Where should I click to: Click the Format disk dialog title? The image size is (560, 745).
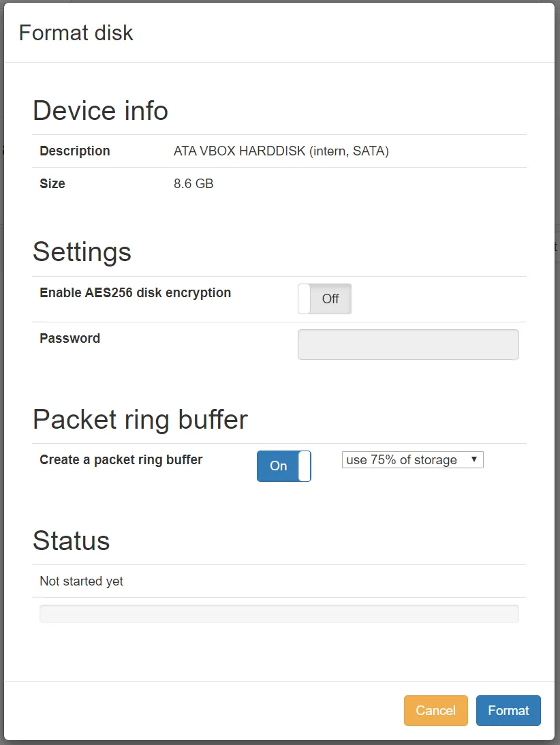pyautogui.click(x=76, y=33)
